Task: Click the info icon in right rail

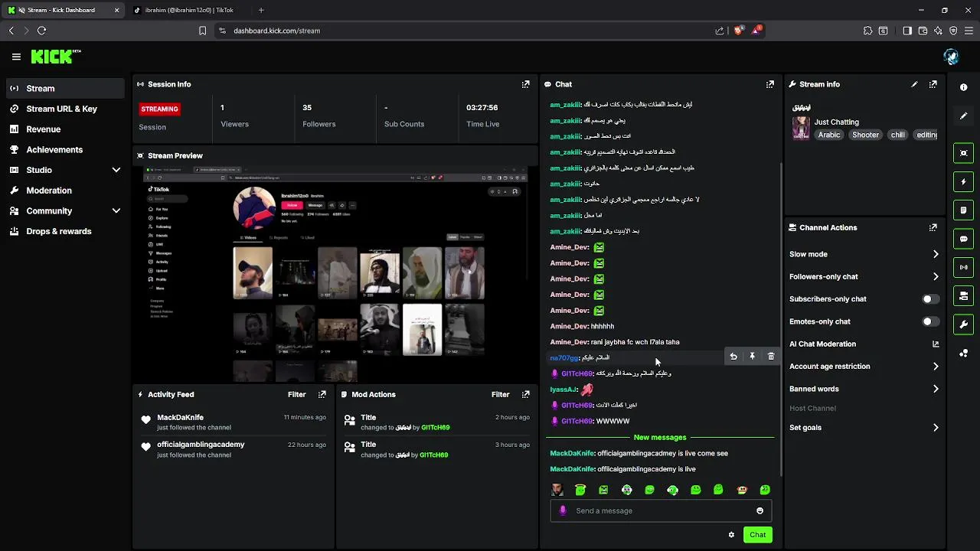Action: 963,87
